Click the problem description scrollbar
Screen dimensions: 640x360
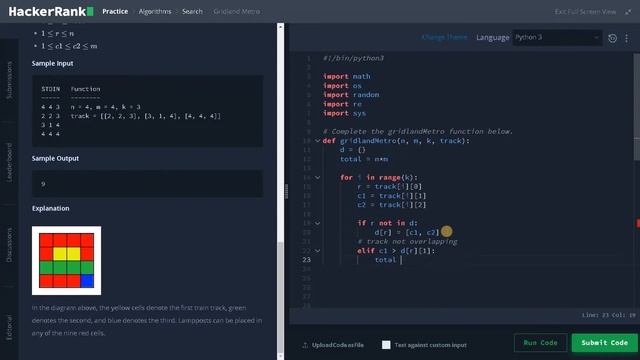pyautogui.click(x=280, y=297)
